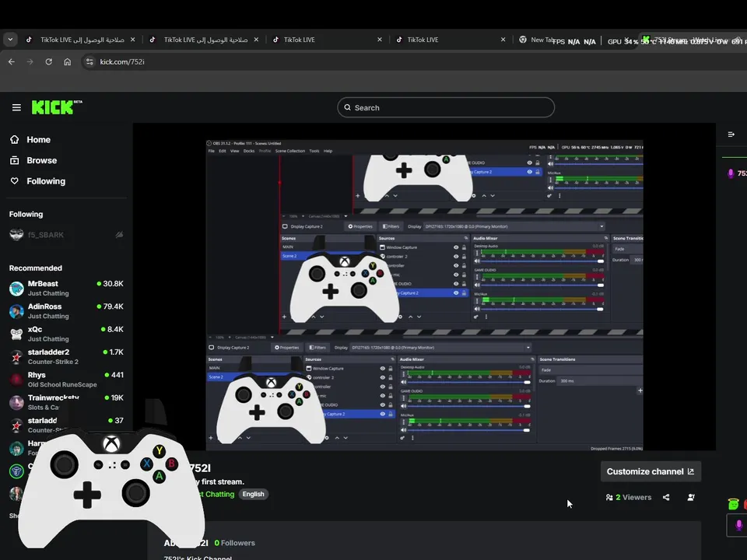Open the starladd channel with 37 viewers
Image resolution: width=747 pixels, height=560 pixels.
pos(66,424)
